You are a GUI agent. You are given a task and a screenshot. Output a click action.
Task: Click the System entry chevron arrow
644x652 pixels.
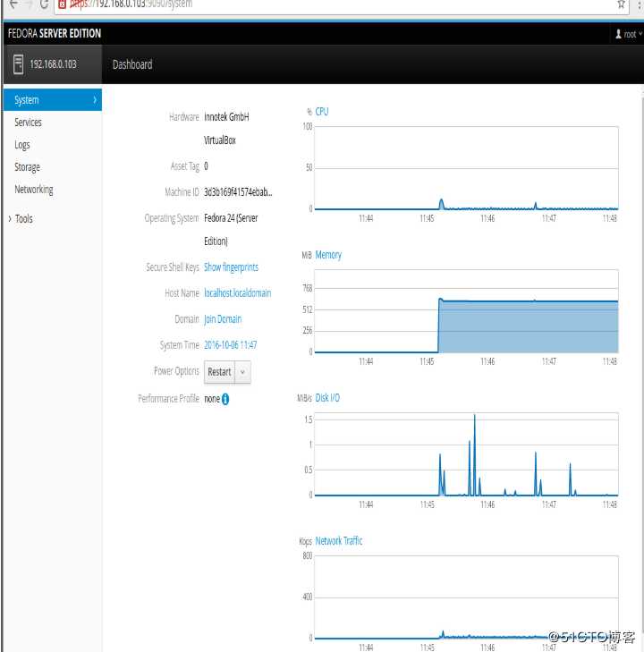(x=95, y=100)
